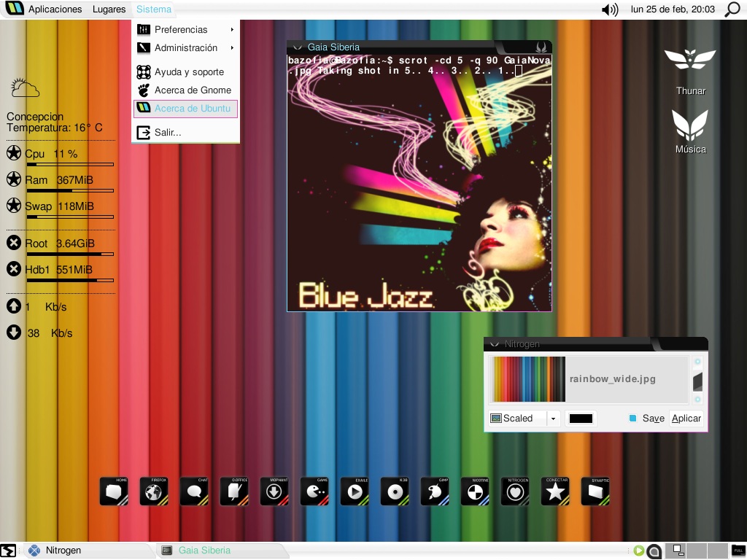Screen dimensions: 747x560
Task: Open Nitrogen window menu chevron
Action: point(495,344)
